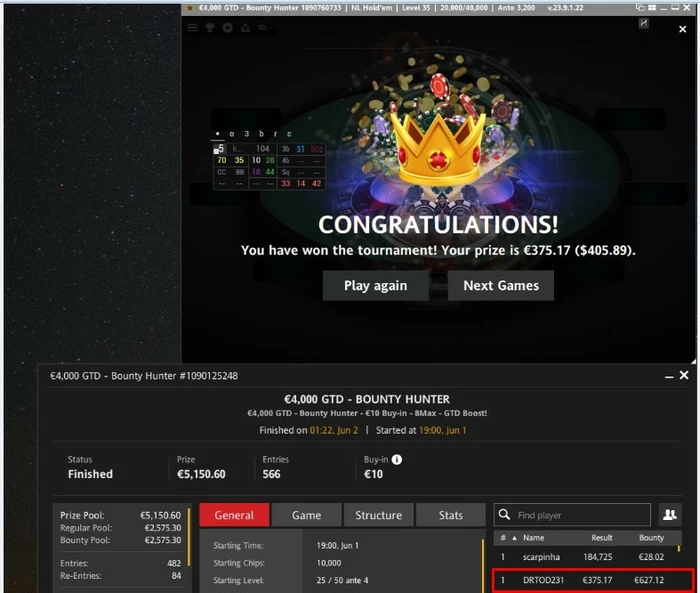Click the Started at 19:00, Jun 1 time

(442, 430)
